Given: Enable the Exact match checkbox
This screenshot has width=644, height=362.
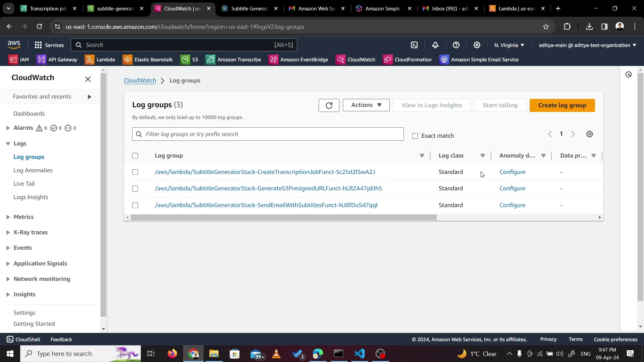Looking at the screenshot, I should [x=415, y=136].
